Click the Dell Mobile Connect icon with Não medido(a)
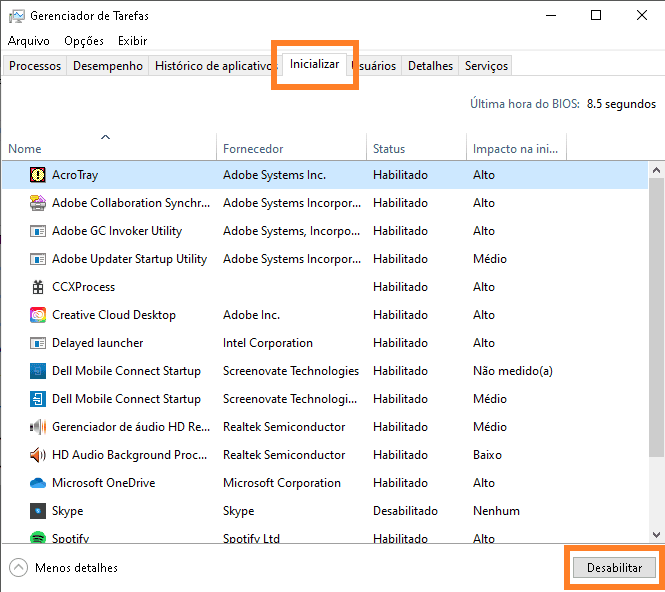The width and height of the screenshot is (665, 592). pos(38,371)
